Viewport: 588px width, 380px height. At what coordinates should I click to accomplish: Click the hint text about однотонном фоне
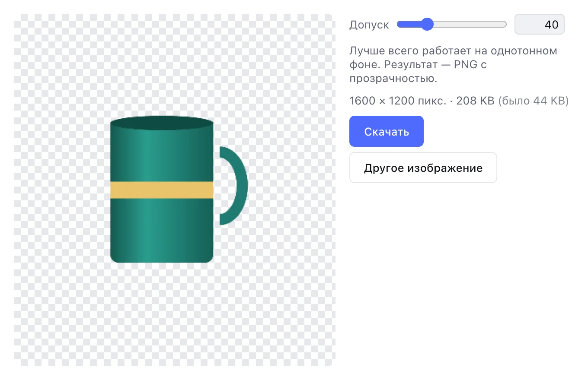453,65
